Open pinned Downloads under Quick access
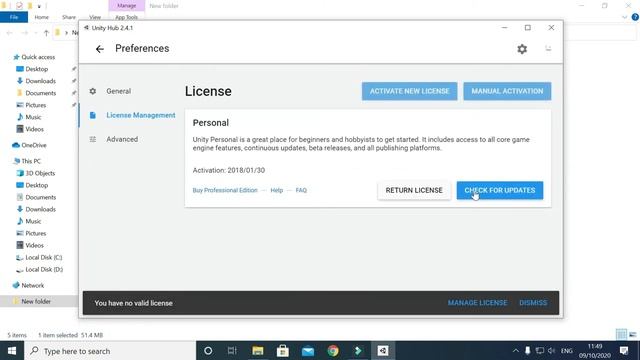Image resolution: width=640 pixels, height=360 pixels. pos(40,81)
